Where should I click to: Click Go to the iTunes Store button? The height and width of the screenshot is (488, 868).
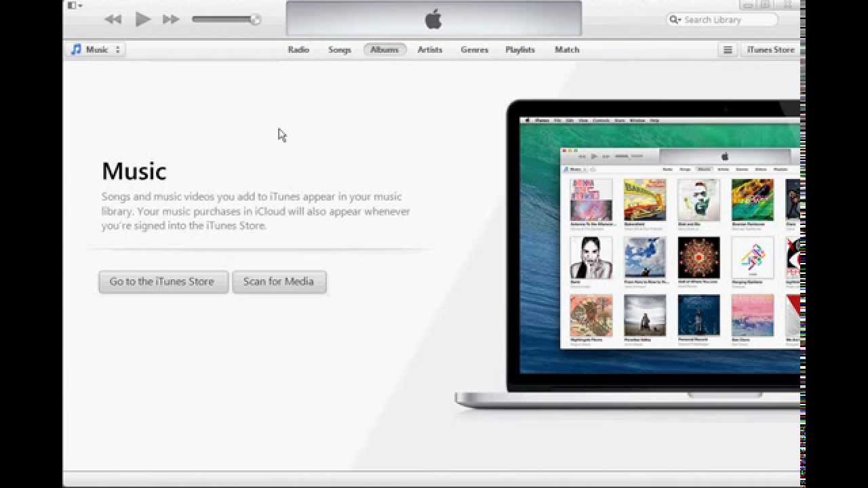coord(163,281)
